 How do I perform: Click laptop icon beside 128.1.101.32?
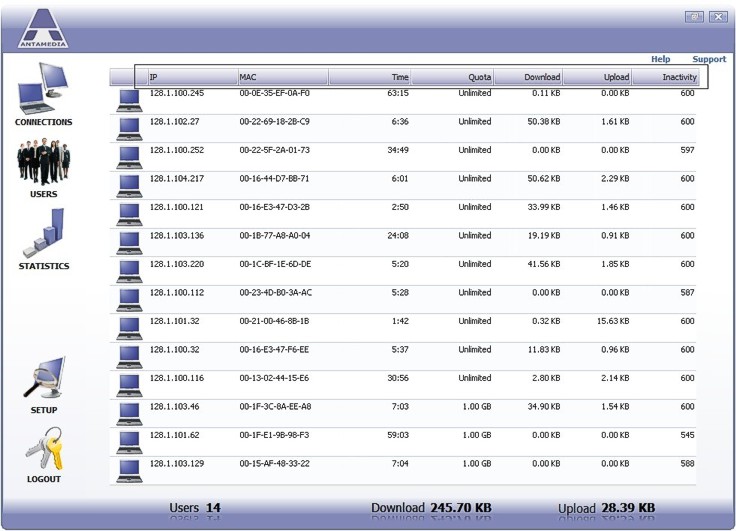[129, 326]
